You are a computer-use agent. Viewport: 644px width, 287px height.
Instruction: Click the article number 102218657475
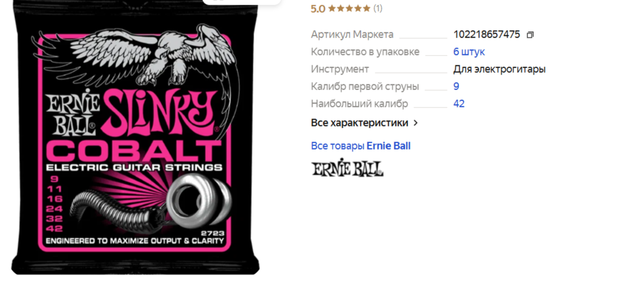(x=487, y=35)
